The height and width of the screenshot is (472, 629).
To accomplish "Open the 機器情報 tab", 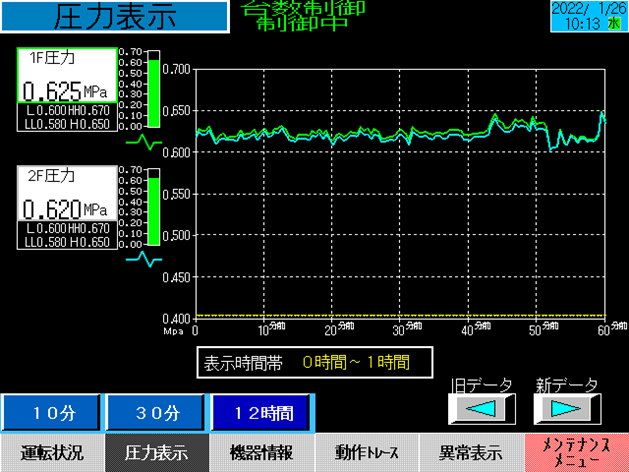I will (262, 452).
